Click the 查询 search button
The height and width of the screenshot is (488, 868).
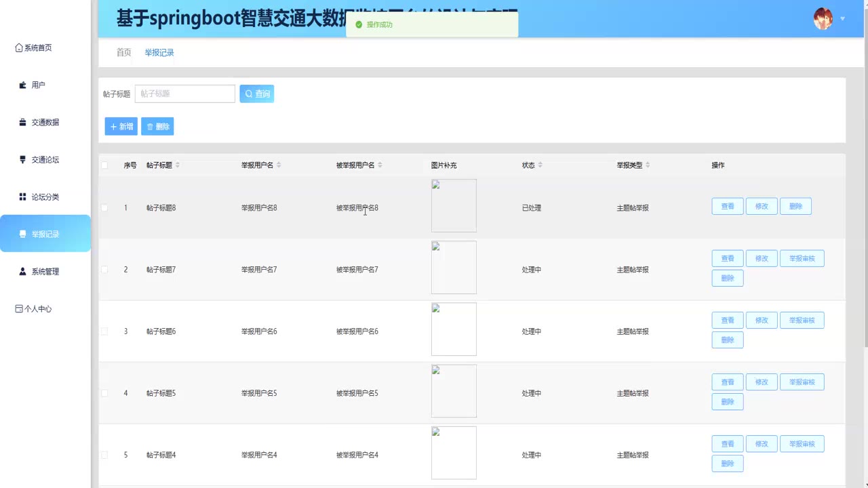256,94
